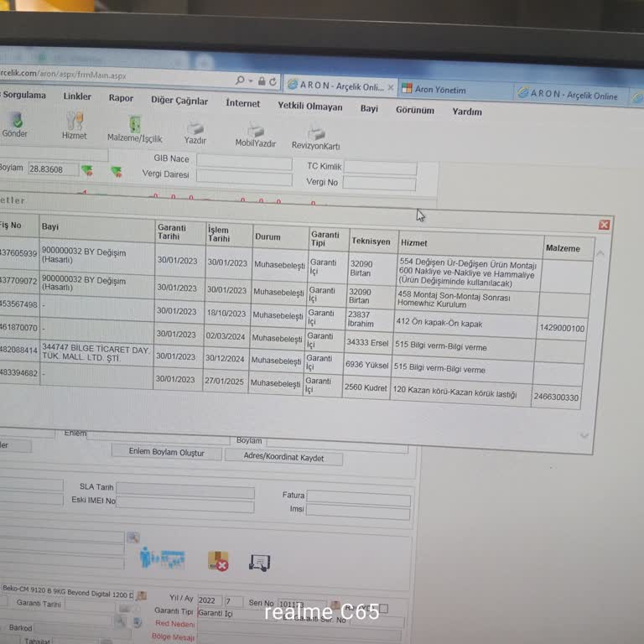Open the Bayi menu
This screenshot has height=644, width=644.
pos(369,108)
